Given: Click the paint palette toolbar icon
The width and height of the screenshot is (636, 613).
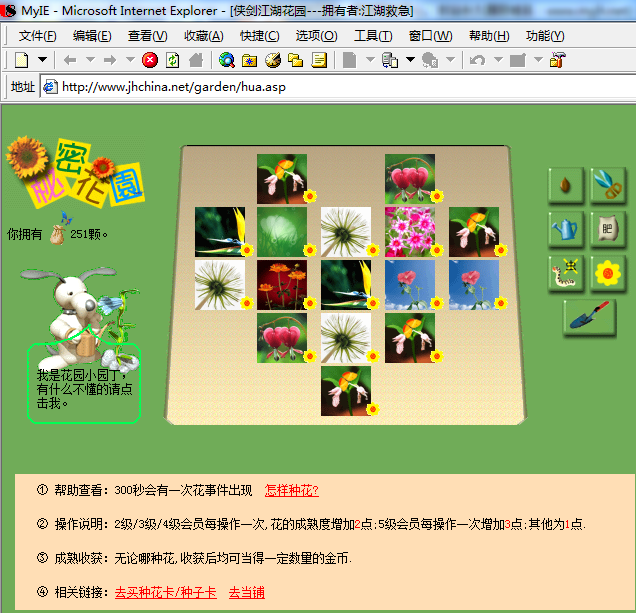Looking at the screenshot, I should tap(273, 60).
